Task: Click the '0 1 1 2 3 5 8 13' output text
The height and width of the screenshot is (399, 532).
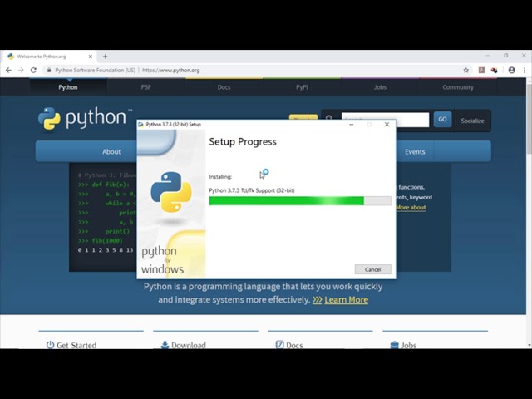Action: pos(106,250)
